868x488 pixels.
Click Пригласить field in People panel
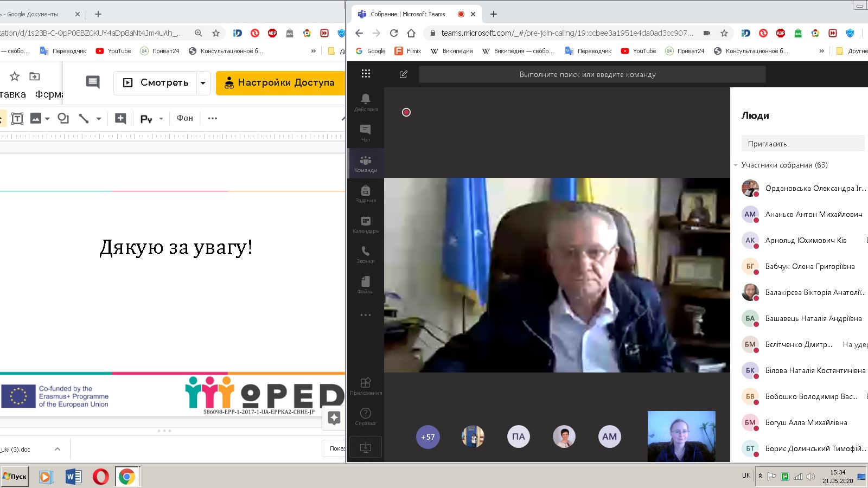802,144
